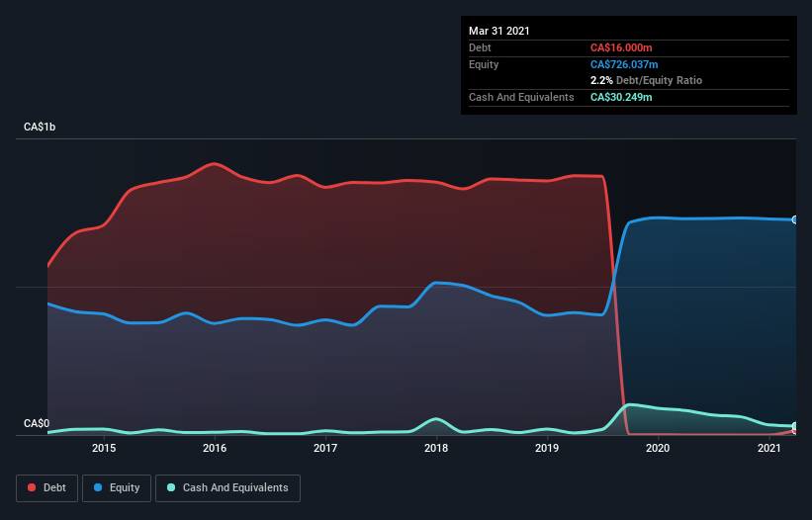The image size is (812, 520).
Task: Select the teal Cash endpoint marker on chart
Action: (795, 426)
